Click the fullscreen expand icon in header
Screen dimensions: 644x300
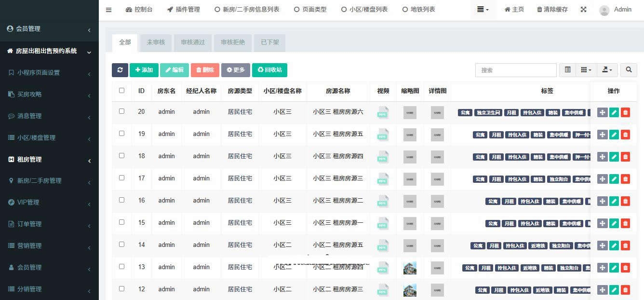tap(583, 10)
